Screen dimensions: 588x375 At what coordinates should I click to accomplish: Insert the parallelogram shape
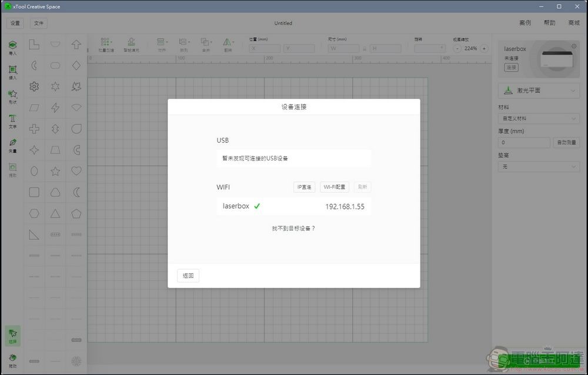34,108
